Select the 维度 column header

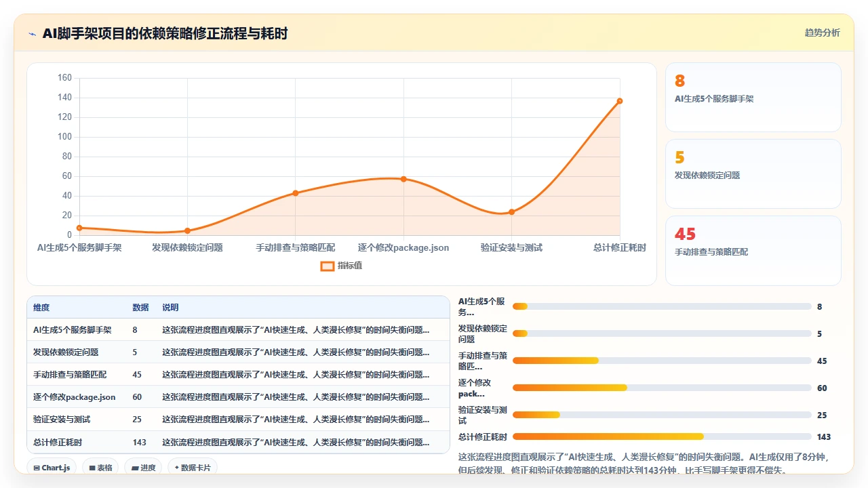coord(41,307)
